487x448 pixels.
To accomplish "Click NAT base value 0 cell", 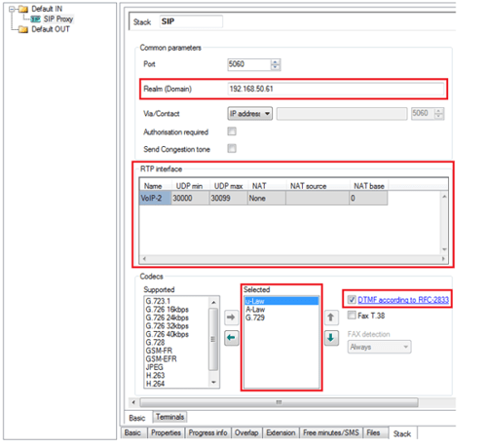I will point(368,198).
